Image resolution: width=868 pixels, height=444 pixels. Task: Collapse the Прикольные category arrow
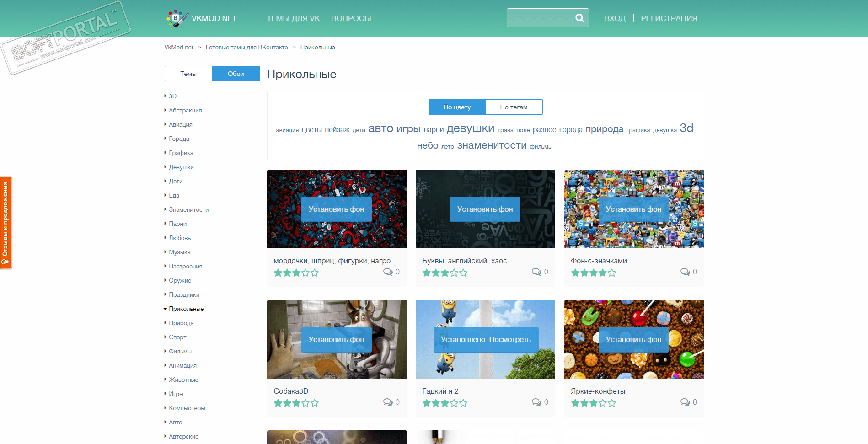click(x=166, y=309)
